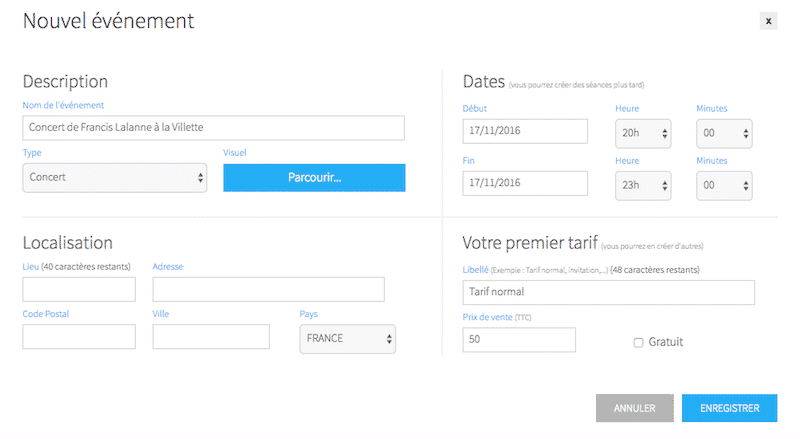Click the Parcourir... upload button
Screen dimensions: 800x439
[x=314, y=178]
